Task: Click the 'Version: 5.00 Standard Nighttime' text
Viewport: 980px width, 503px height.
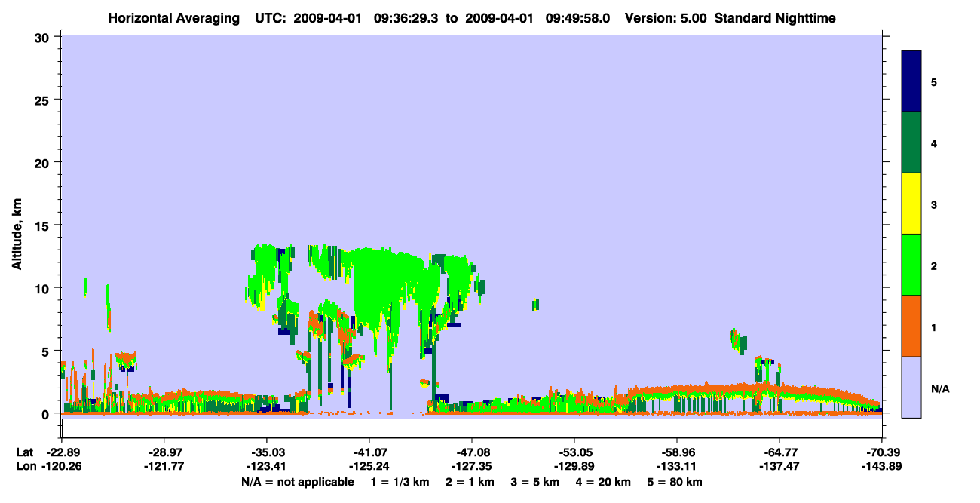Action: [730, 17]
